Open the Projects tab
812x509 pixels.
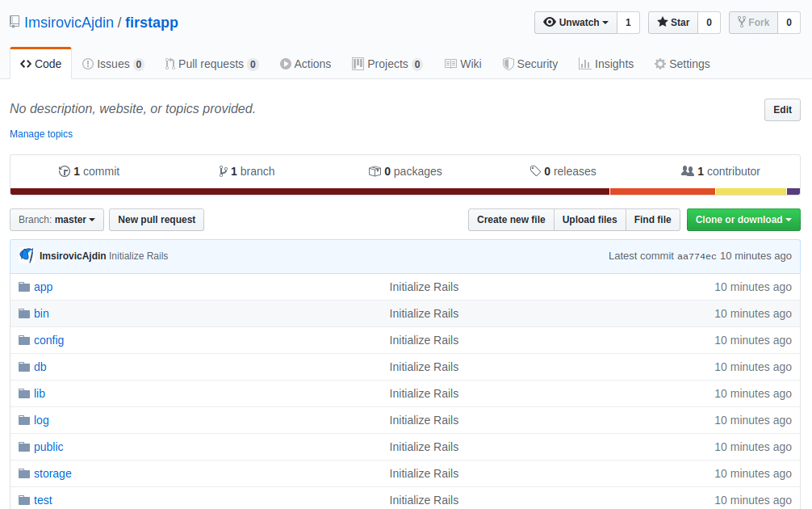(x=387, y=64)
